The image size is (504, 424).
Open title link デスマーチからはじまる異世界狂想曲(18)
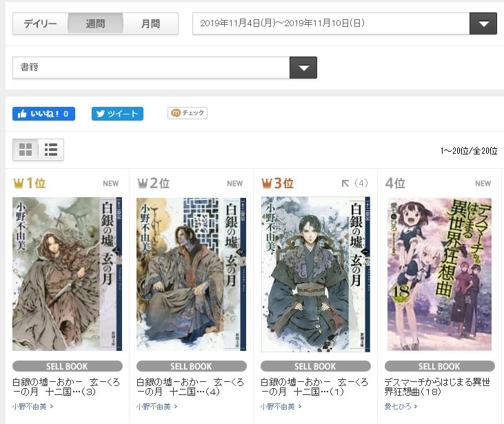pos(437,387)
